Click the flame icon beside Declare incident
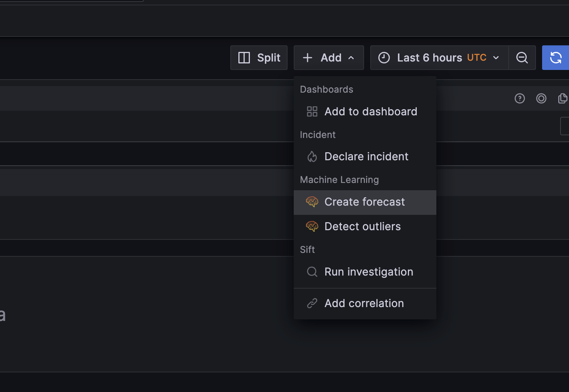569x392 pixels. (x=312, y=156)
